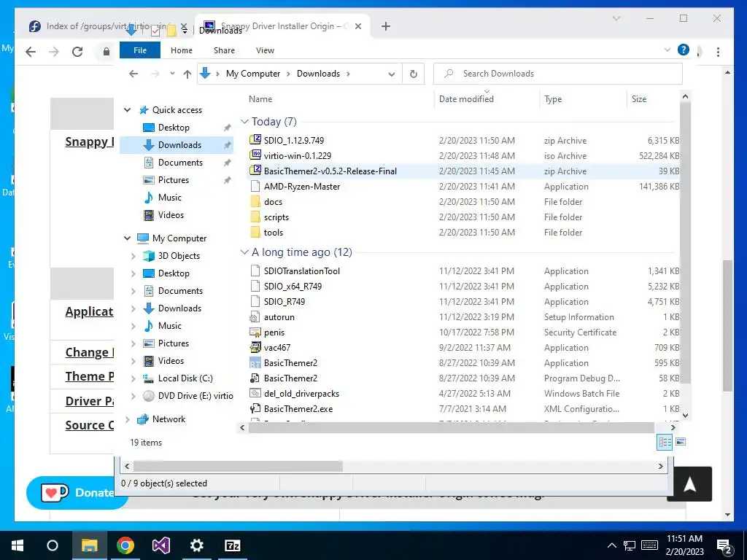Click the New folder icon in quick access toolbar
This screenshot has height=560, width=747.
tap(171, 31)
